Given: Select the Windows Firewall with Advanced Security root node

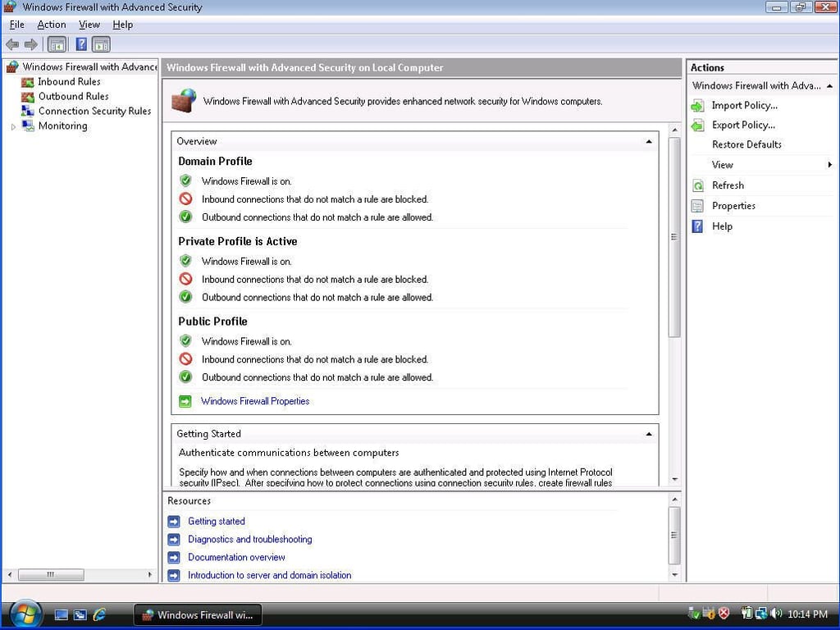Looking at the screenshot, I should [89, 67].
